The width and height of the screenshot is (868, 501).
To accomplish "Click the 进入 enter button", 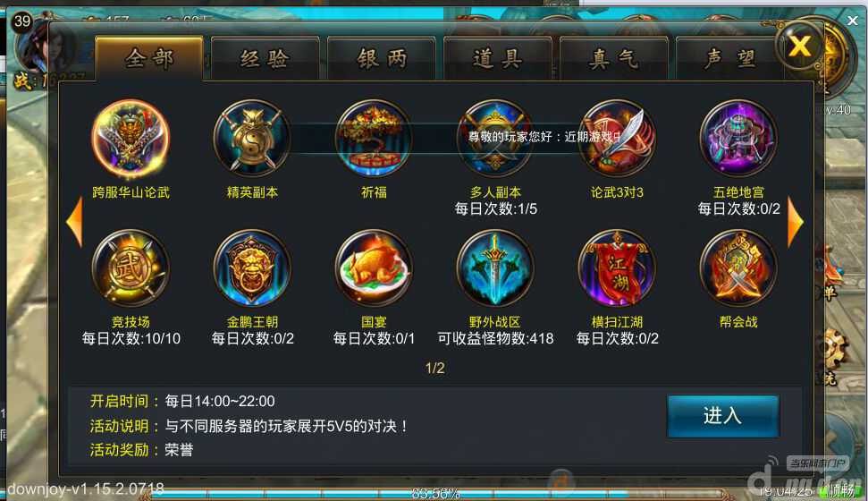I will [x=723, y=416].
